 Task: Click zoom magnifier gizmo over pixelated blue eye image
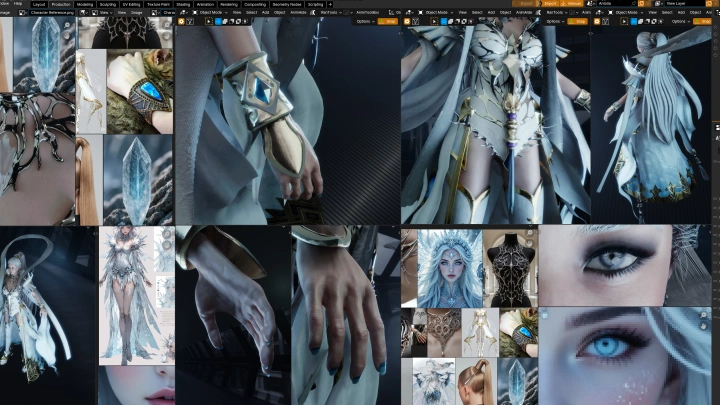[x=703, y=315]
